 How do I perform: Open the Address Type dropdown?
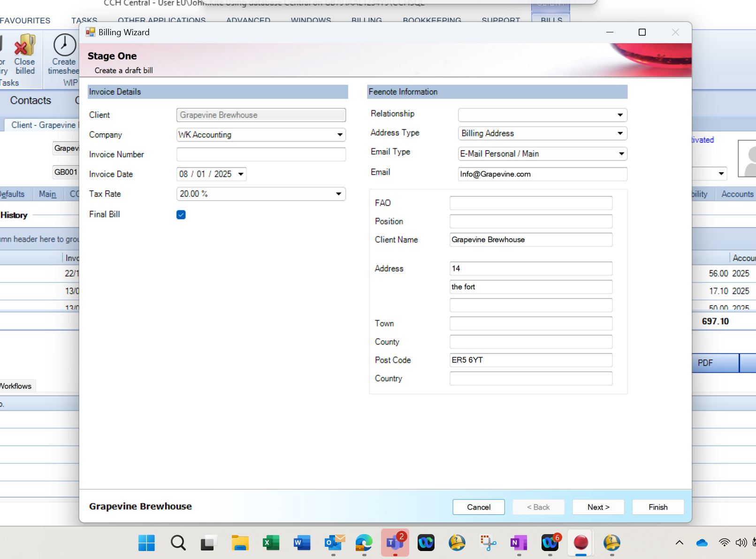(621, 133)
